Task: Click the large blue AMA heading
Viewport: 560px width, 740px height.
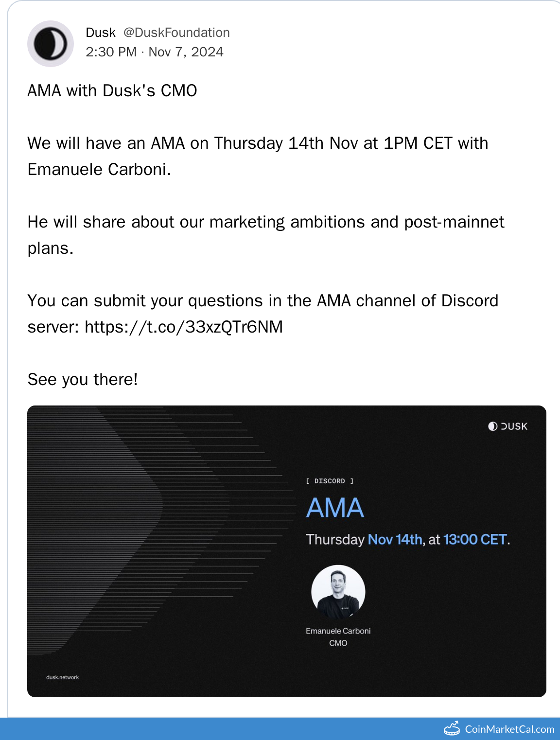Action: coord(335,508)
